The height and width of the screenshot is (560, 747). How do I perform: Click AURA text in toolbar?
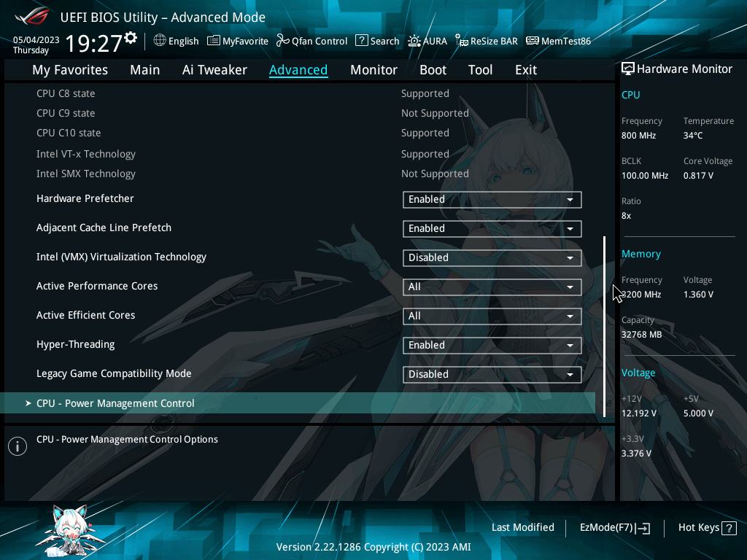tap(435, 42)
